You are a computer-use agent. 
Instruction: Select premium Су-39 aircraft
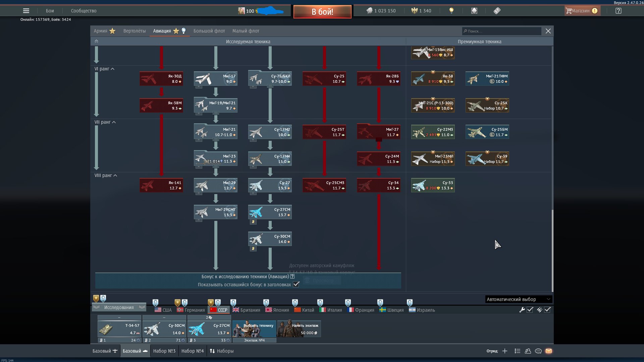(x=487, y=159)
